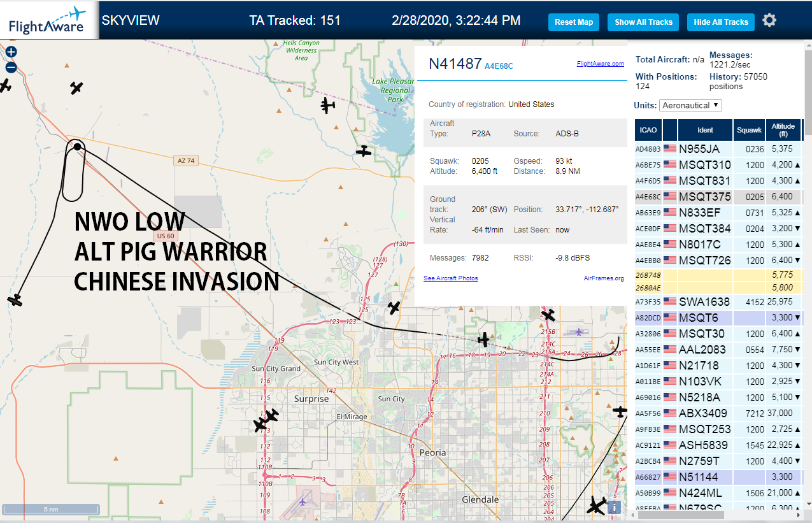The height and width of the screenshot is (523, 812).
Task: Open the AirFrames.org link
Action: (604, 278)
